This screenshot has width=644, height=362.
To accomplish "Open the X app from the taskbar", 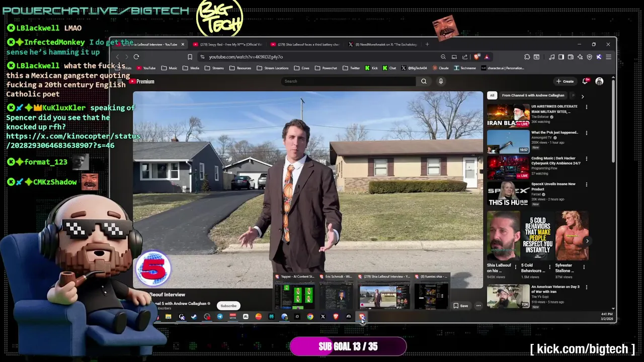I will [323, 317].
